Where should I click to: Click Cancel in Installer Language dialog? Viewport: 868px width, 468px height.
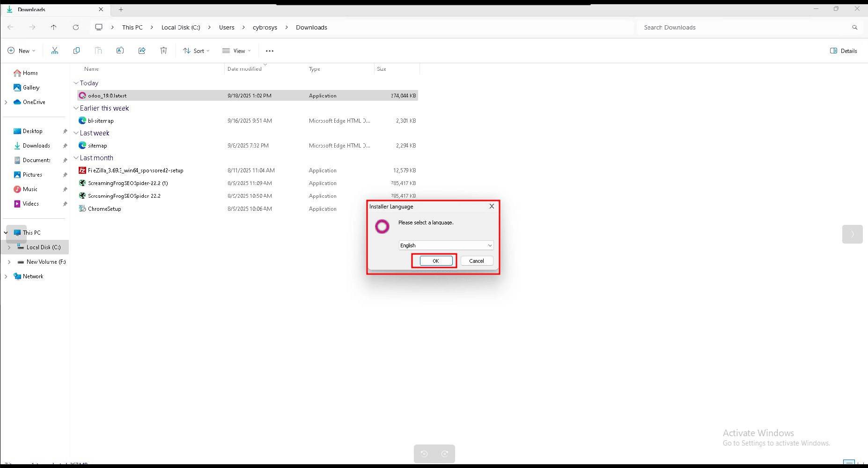(x=477, y=261)
